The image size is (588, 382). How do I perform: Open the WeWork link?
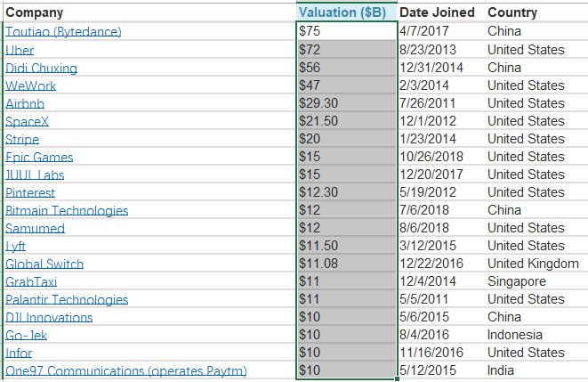pyautogui.click(x=30, y=85)
